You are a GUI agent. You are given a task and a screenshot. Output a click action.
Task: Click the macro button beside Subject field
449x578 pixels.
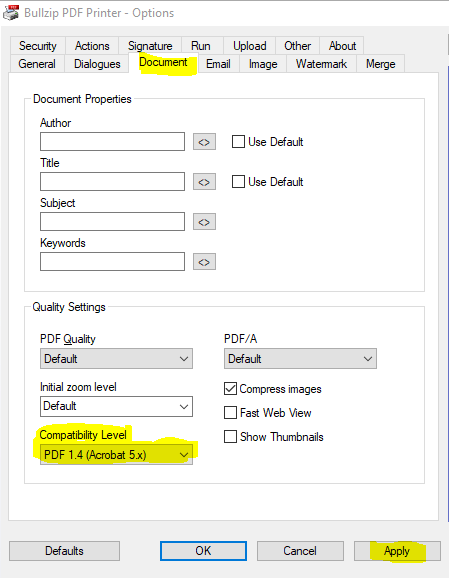click(x=204, y=222)
